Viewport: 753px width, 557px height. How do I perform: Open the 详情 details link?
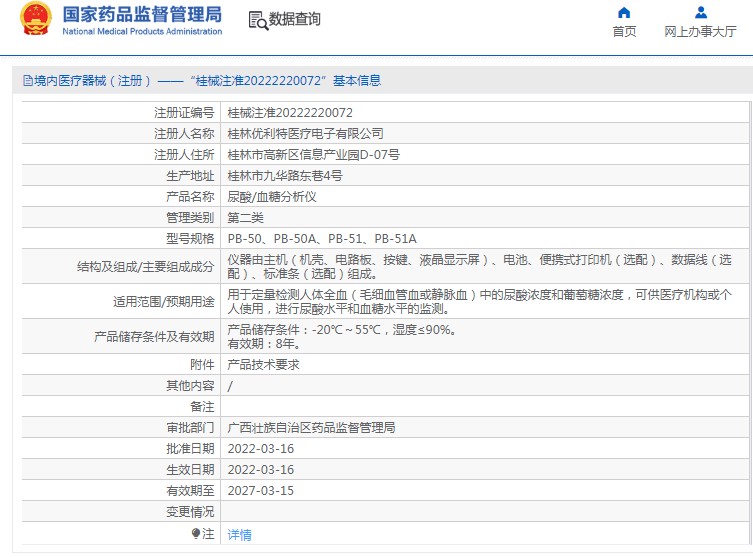(239, 534)
